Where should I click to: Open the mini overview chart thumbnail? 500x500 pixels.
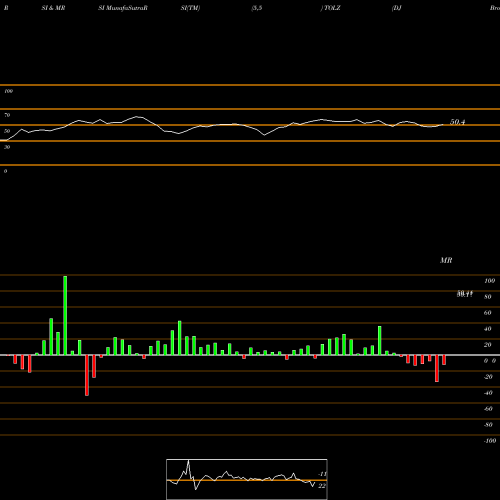247,479
